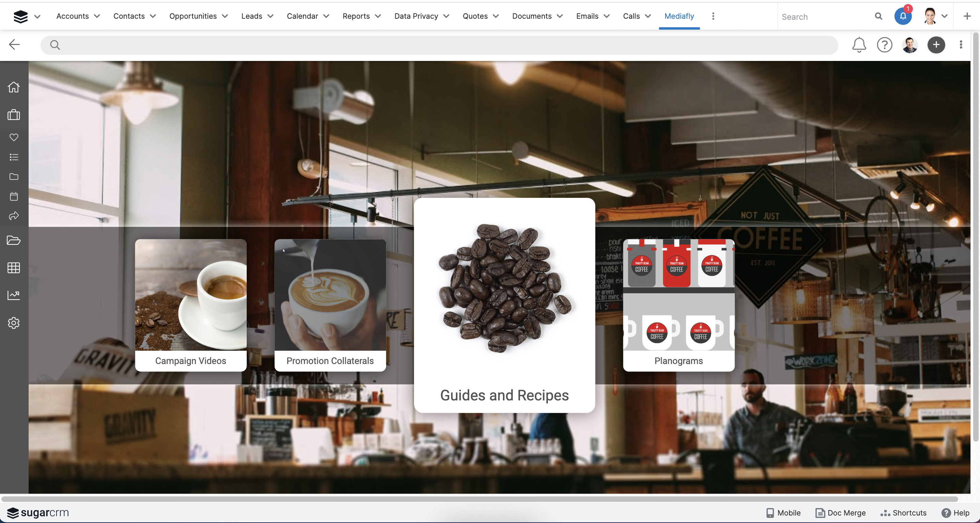Screen dimensions: 980x523
Task: Expand the Reports module dropdown
Action: point(378,16)
